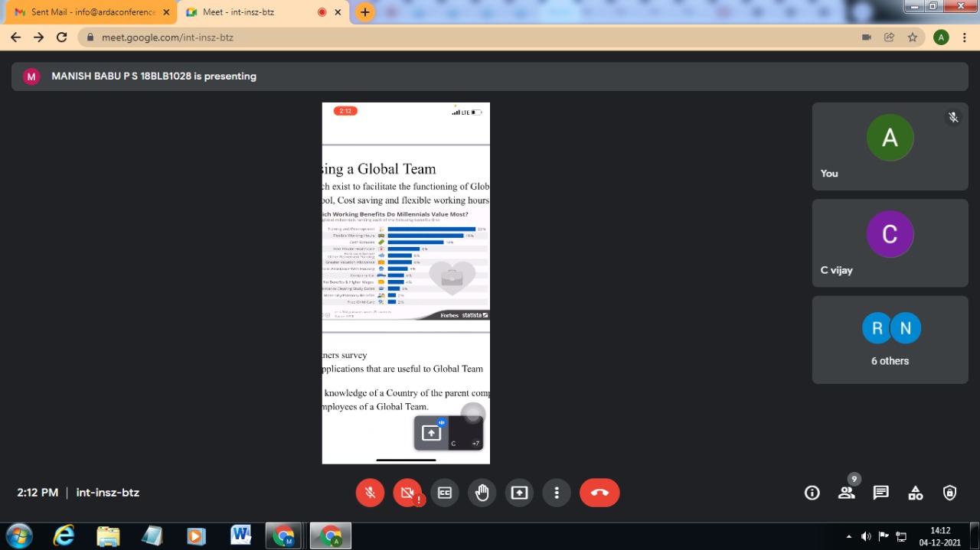Open Microsoft Word from taskbar

point(240,535)
